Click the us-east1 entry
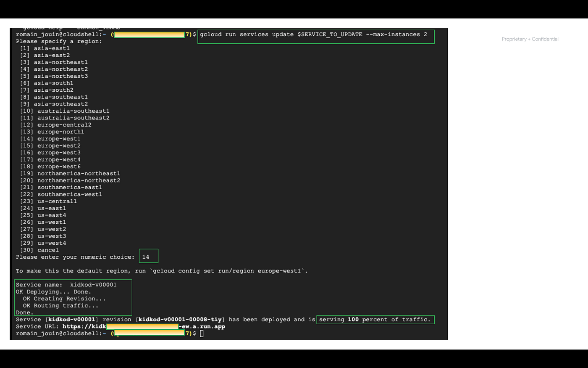This screenshot has height=368, width=588. point(43,208)
